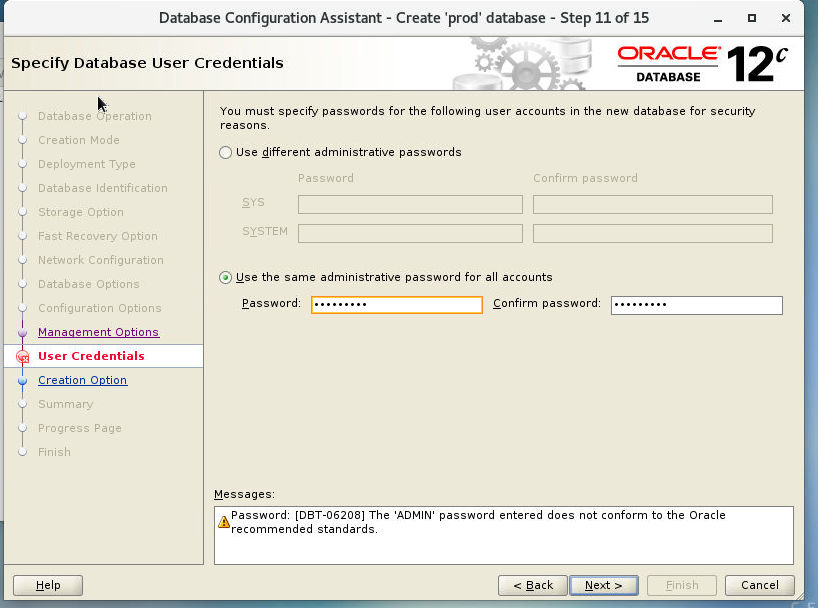Image resolution: width=818 pixels, height=608 pixels.
Task: Click the Finish step label in sidebar
Action: (54, 452)
